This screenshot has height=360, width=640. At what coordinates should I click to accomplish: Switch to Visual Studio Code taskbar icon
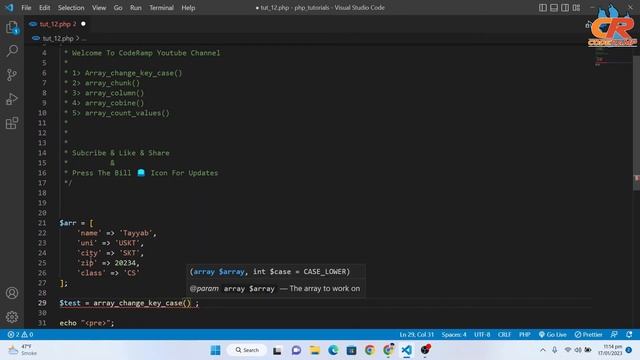pyautogui.click(x=407, y=350)
